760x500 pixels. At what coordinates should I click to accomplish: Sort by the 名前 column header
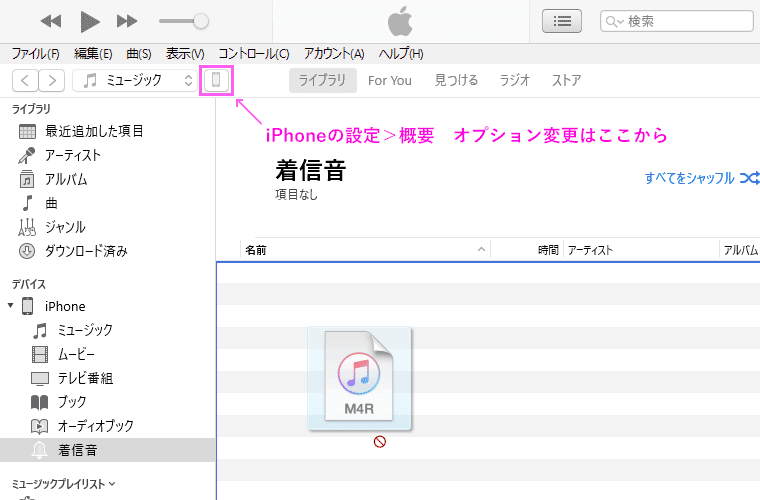pos(256,250)
